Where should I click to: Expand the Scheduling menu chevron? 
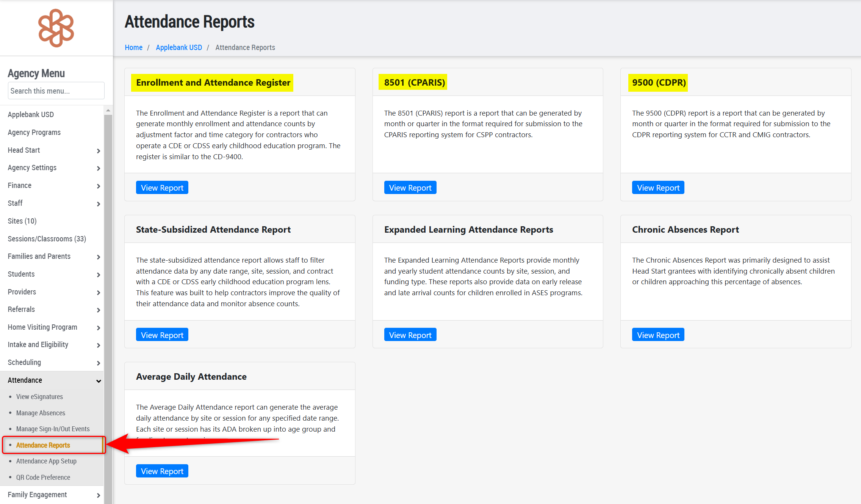pyautogui.click(x=98, y=363)
